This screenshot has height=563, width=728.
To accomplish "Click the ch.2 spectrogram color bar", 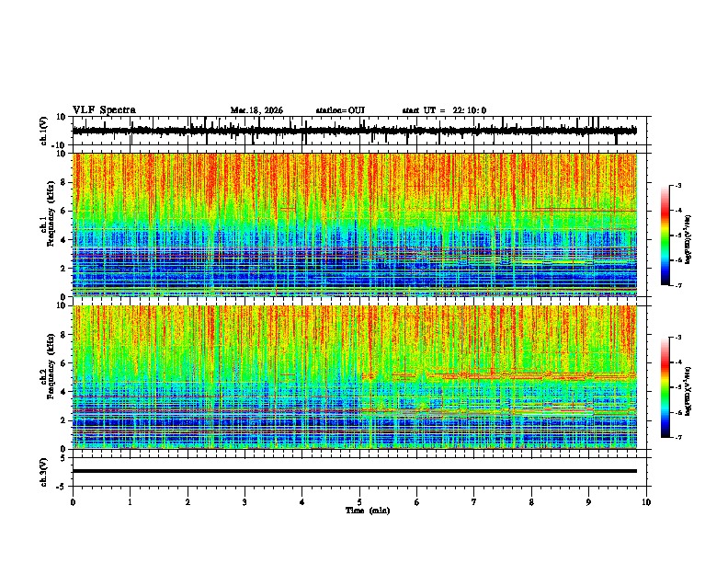I will (x=665, y=387).
